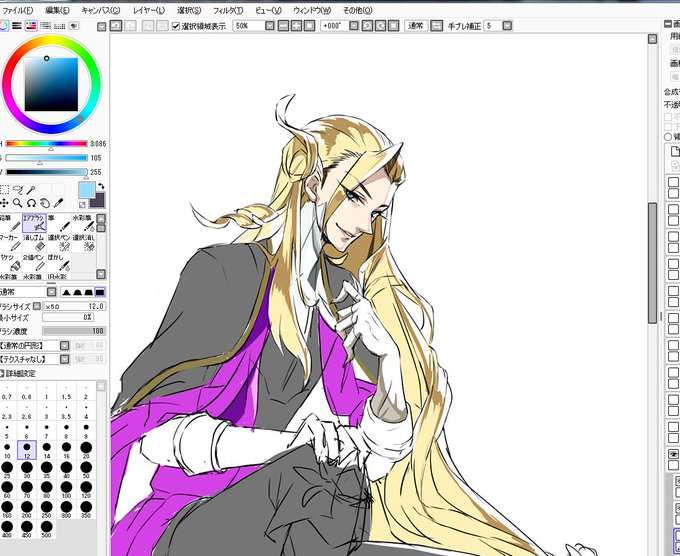Click the flip view button beside 通常
This screenshot has height=556, width=680.
(437, 26)
